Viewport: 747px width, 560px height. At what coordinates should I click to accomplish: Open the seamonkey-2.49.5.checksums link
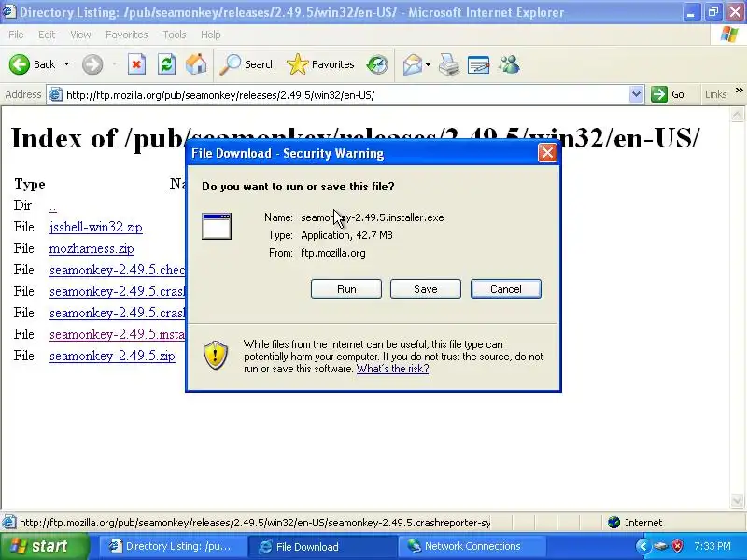118,270
